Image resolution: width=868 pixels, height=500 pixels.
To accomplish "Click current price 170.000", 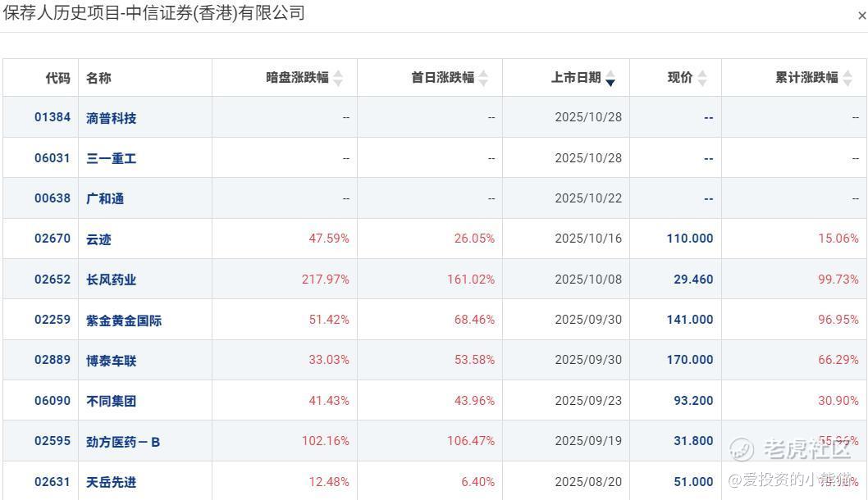I will 690,360.
